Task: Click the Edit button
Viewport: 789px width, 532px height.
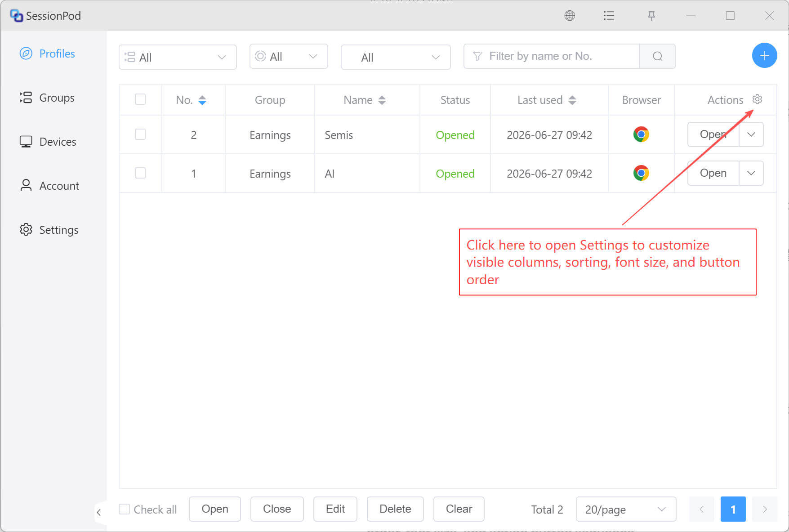Action: tap(335, 509)
